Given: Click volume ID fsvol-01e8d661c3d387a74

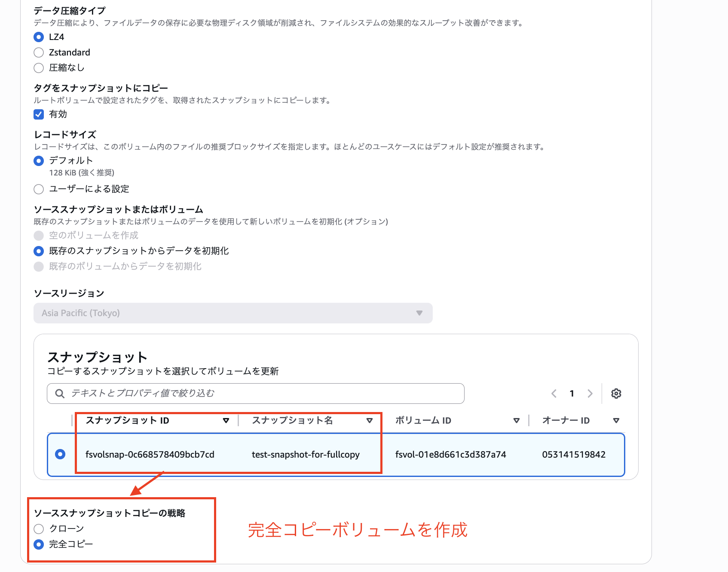Looking at the screenshot, I should point(451,455).
